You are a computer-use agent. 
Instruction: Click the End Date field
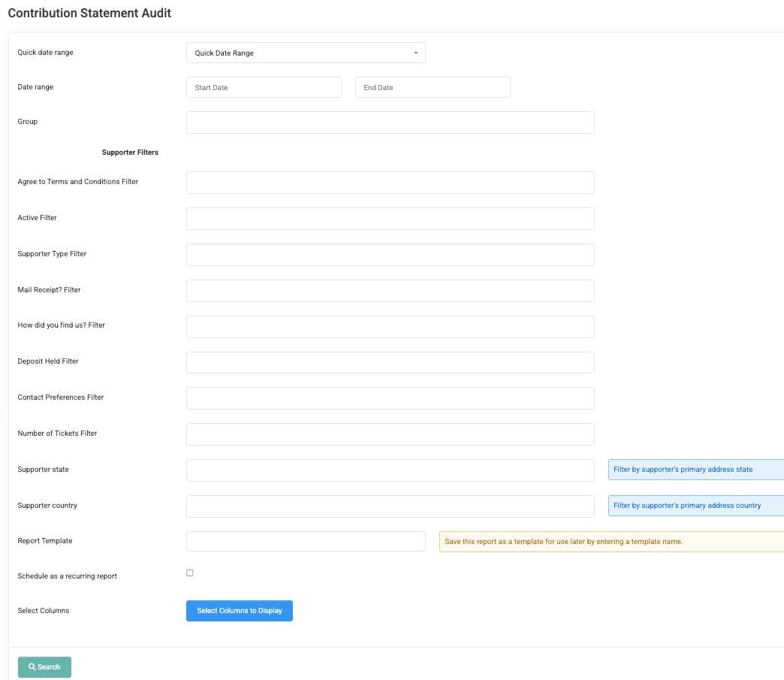(432, 87)
